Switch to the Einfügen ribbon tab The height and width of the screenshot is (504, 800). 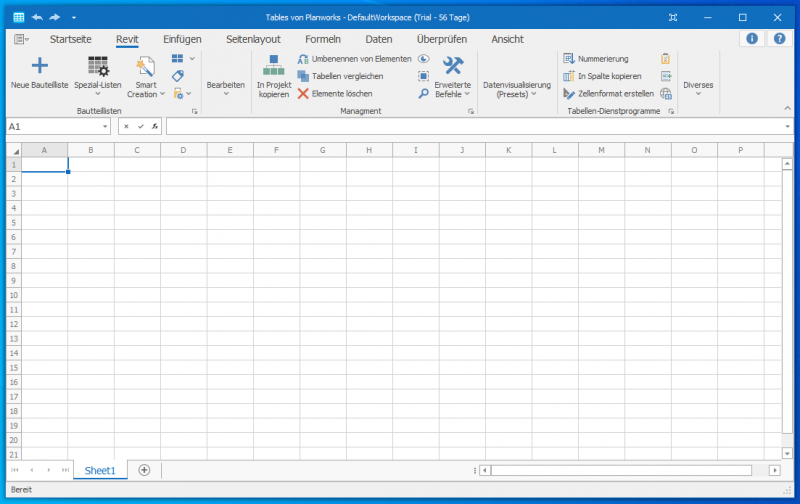coord(182,39)
